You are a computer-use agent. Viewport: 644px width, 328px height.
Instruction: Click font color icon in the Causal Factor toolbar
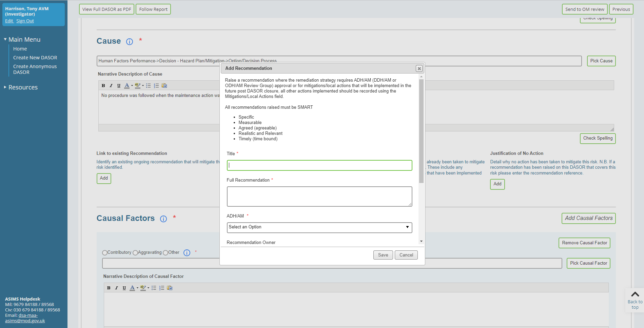132,288
